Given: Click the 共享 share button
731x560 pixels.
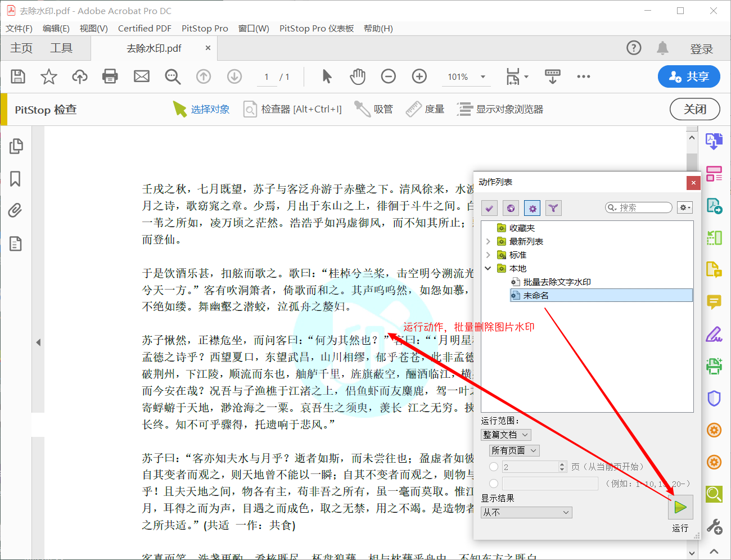Looking at the screenshot, I should coord(689,76).
